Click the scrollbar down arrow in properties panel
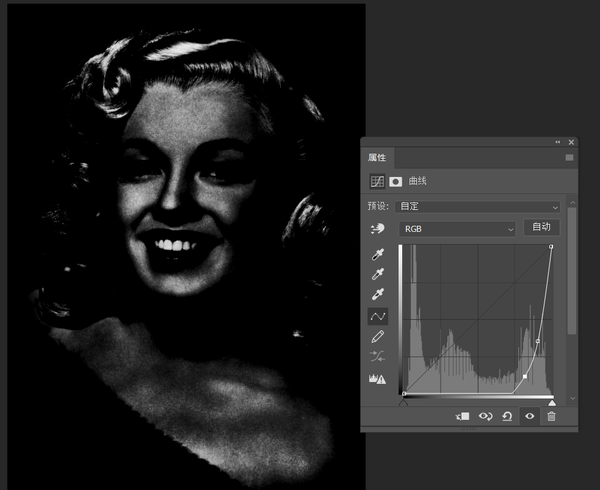 572,398
